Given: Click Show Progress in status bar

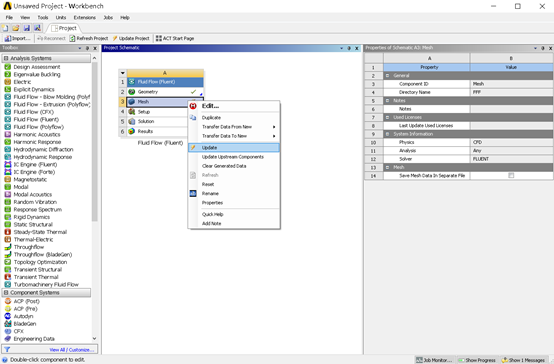Looking at the screenshot, I should click(x=477, y=360).
